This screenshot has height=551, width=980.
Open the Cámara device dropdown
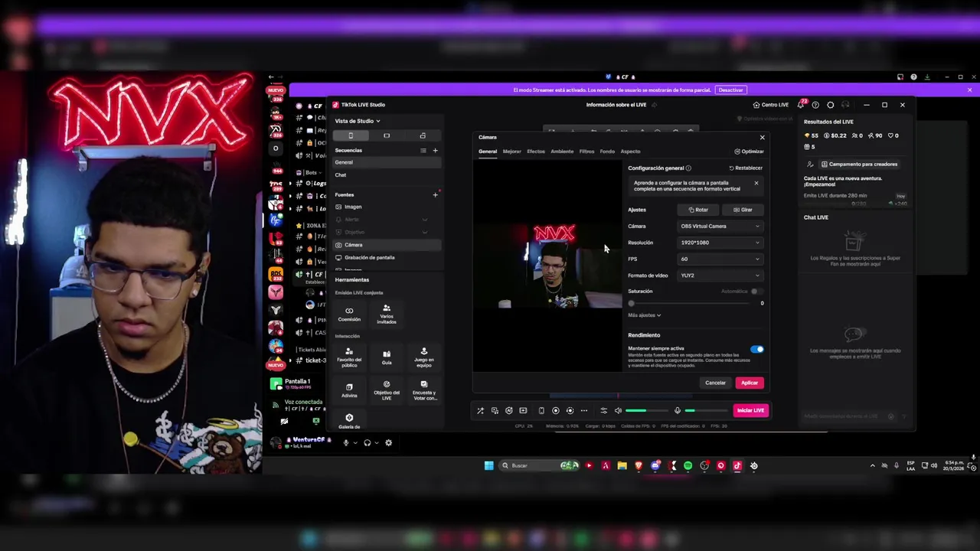coord(720,226)
